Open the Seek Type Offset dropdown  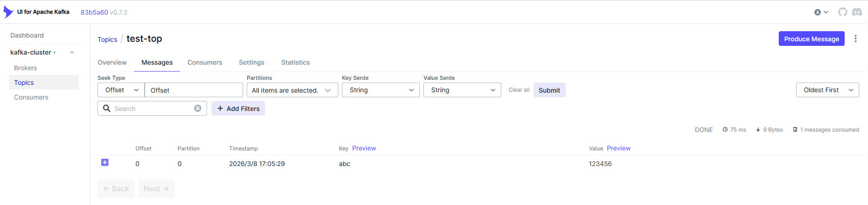pyautogui.click(x=121, y=90)
